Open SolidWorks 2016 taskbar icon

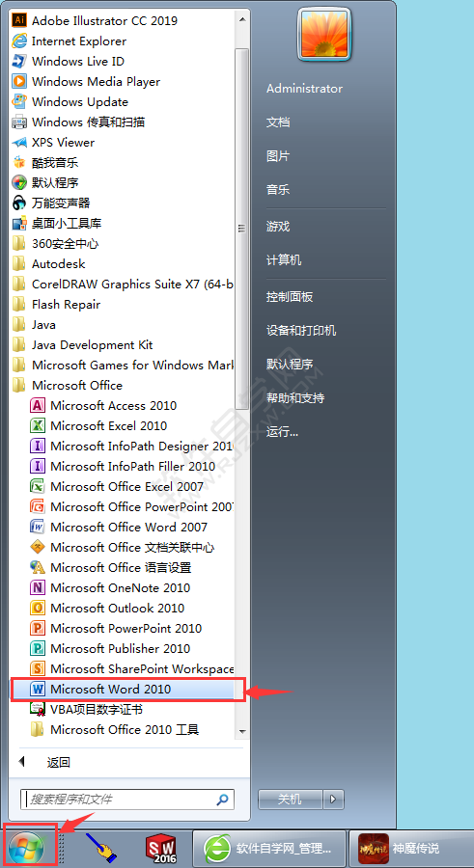[160, 848]
